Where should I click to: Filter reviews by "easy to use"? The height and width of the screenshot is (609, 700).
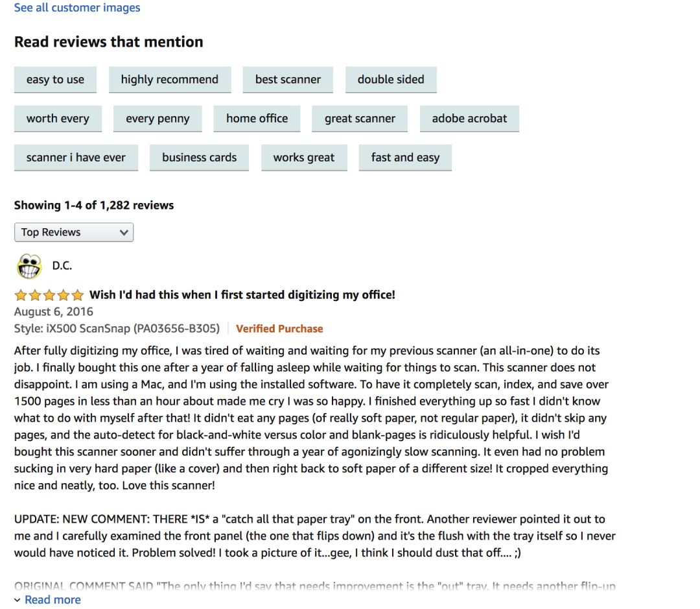pyautogui.click(x=55, y=80)
